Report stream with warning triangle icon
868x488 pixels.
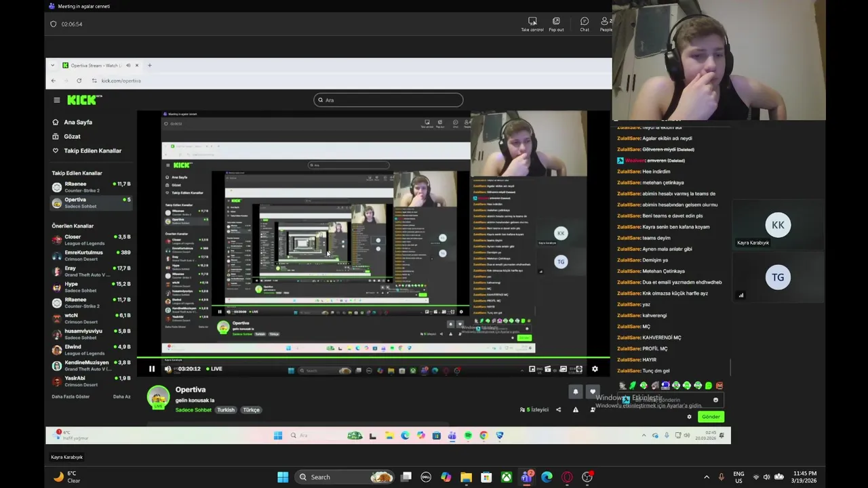(576, 410)
